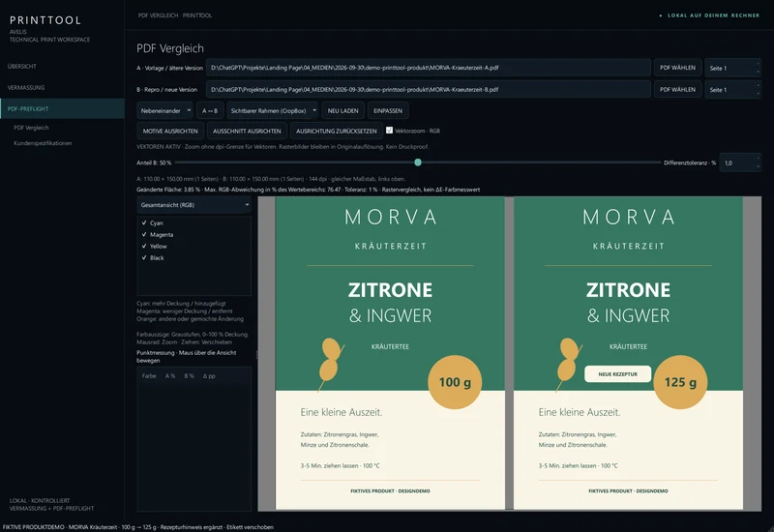Toggle the Yellow channel checkbox
The height and width of the screenshot is (532, 774).
coord(144,246)
